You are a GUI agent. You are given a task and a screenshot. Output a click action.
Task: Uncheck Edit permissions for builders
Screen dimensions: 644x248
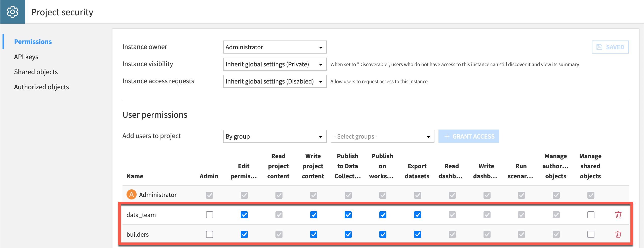pos(244,234)
